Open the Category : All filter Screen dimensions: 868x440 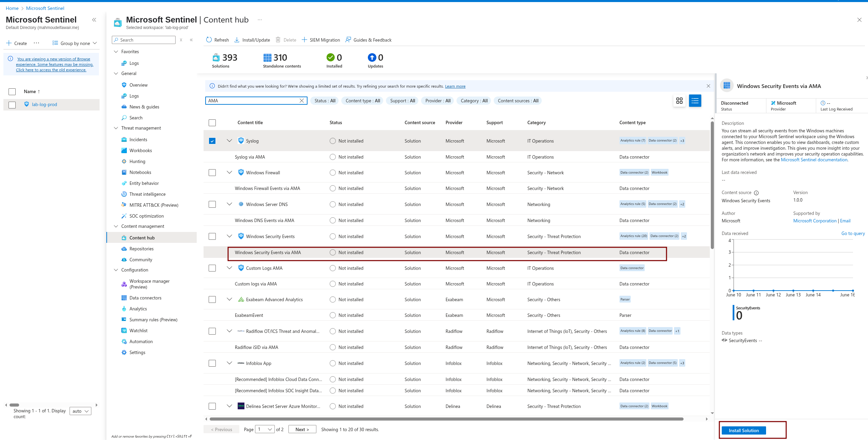pos(474,101)
